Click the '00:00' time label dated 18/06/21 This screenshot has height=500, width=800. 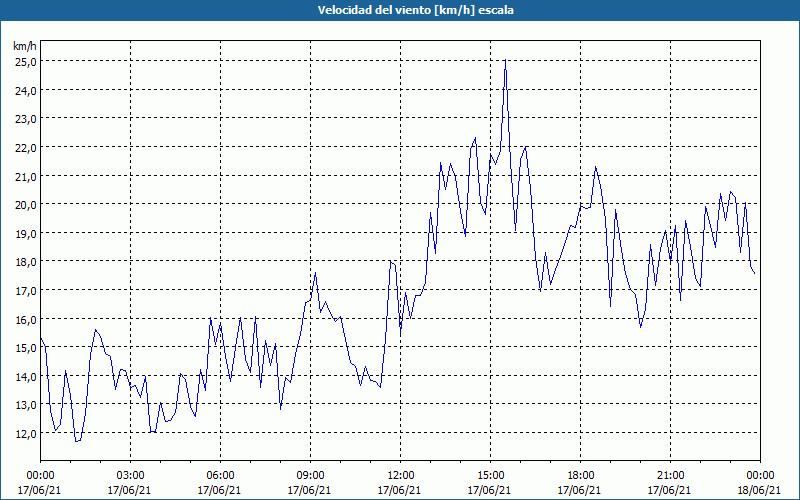coord(760,476)
